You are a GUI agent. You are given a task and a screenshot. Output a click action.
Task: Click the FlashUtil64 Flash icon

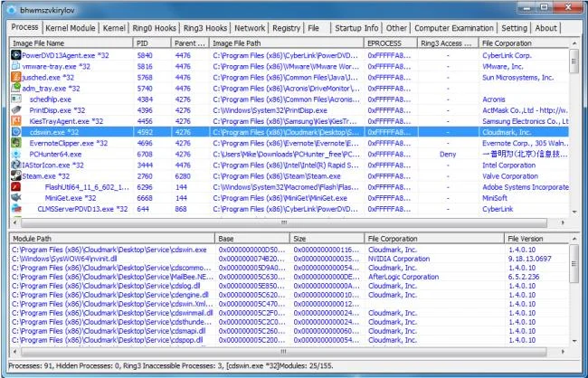15,187
